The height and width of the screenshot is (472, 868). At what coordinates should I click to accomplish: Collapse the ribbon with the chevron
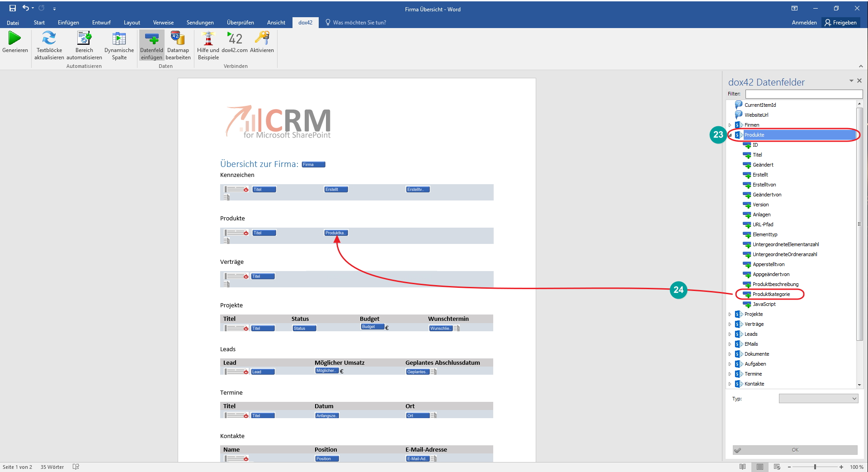pos(861,66)
